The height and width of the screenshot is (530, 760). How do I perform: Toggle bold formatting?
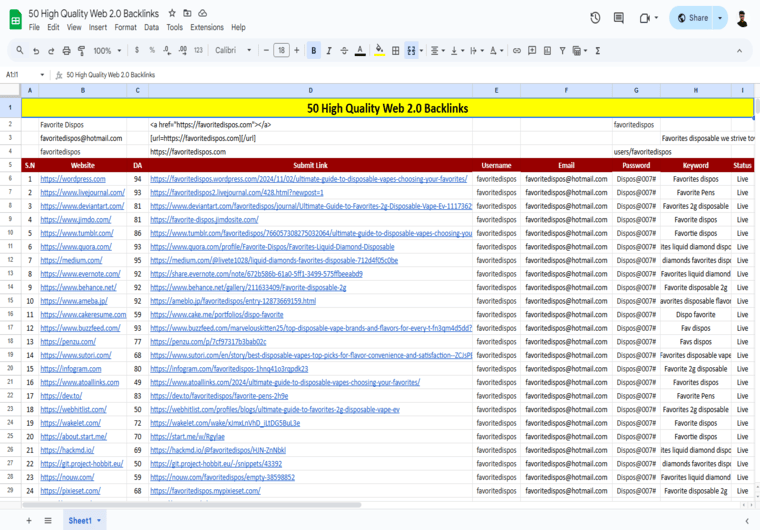(x=313, y=50)
